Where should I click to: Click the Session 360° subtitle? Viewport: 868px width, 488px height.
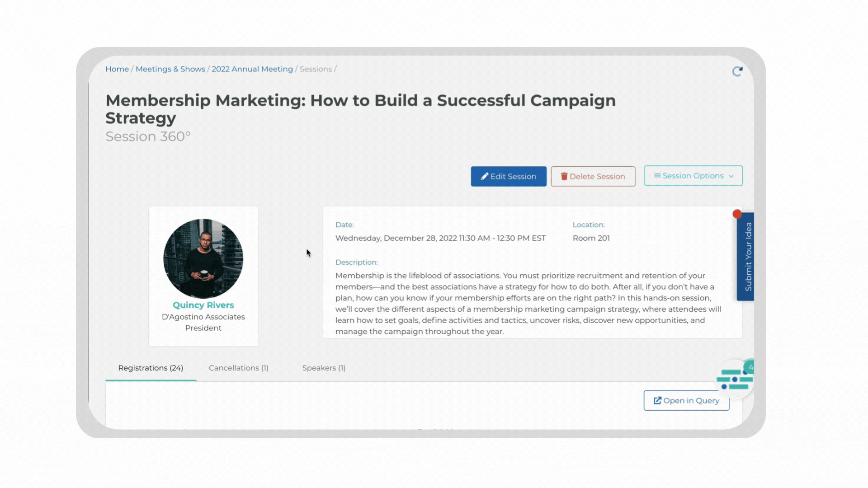point(148,136)
